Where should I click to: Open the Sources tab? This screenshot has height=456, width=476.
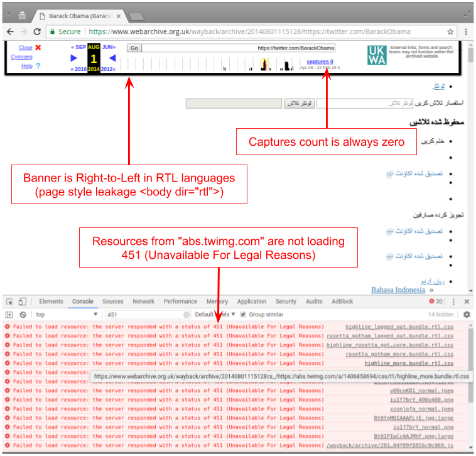pyautogui.click(x=112, y=301)
